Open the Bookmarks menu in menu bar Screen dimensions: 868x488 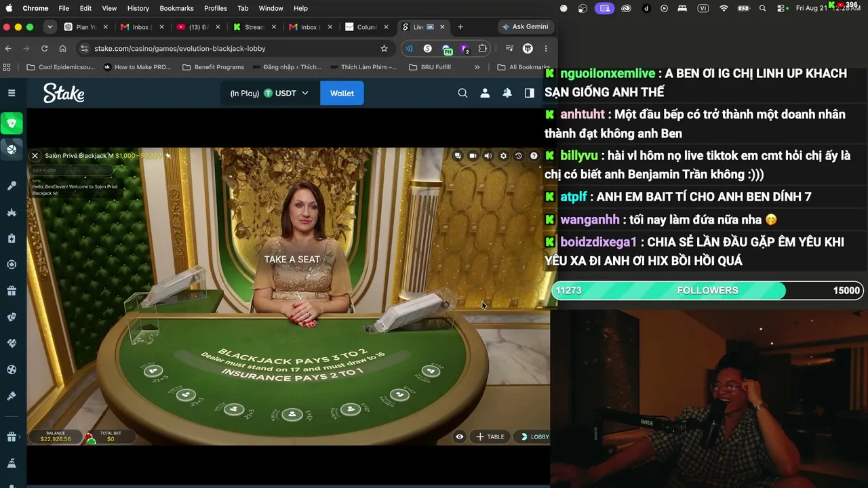(x=176, y=8)
